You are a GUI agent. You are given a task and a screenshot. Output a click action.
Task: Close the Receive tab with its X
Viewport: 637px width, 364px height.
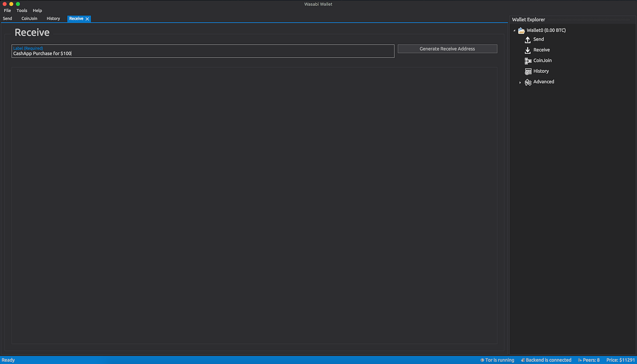pos(87,19)
